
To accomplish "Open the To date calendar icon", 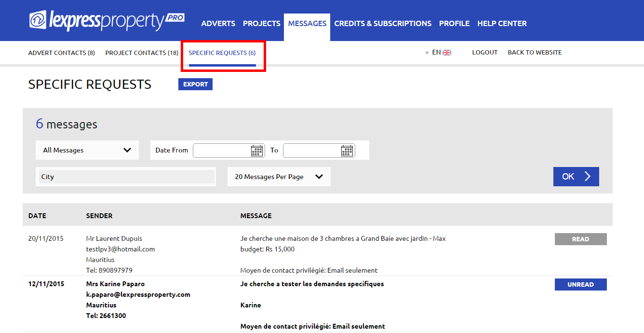I will [x=347, y=151].
